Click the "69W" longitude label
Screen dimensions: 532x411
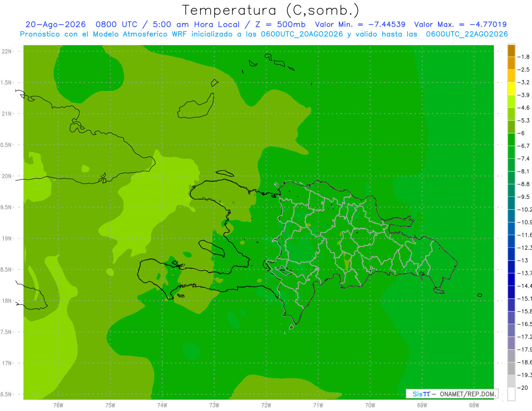(422, 405)
